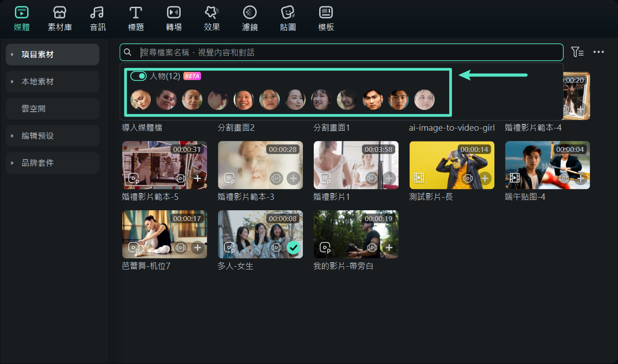Click the 婚禮影片範本-4 label
618x364 pixels.
click(533, 128)
